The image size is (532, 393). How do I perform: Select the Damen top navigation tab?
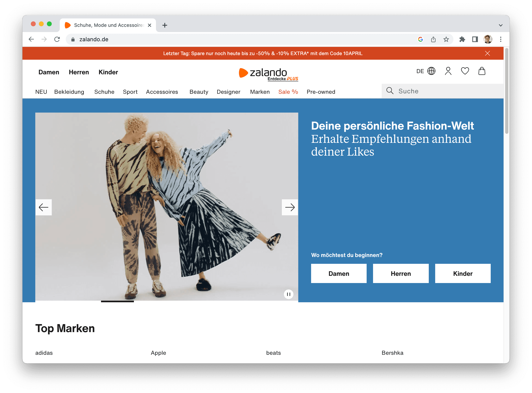(49, 72)
